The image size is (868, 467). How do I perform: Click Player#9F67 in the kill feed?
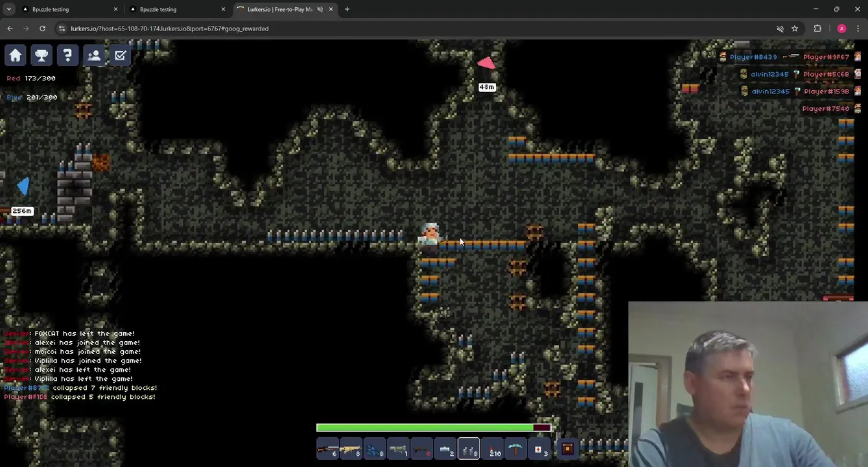[x=826, y=57]
